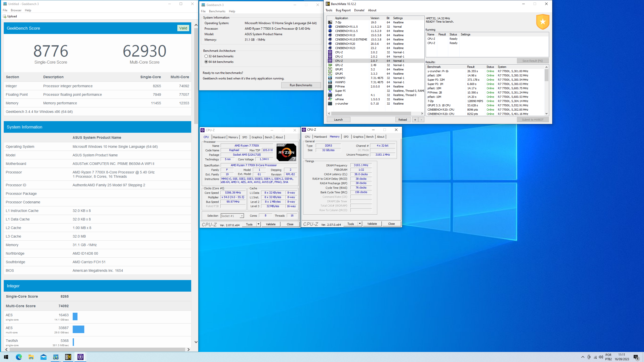Image resolution: width=644 pixels, height=362 pixels.
Task: Open the Benchmarks menu in Geekbench 3 window
Action: (x=217, y=11)
